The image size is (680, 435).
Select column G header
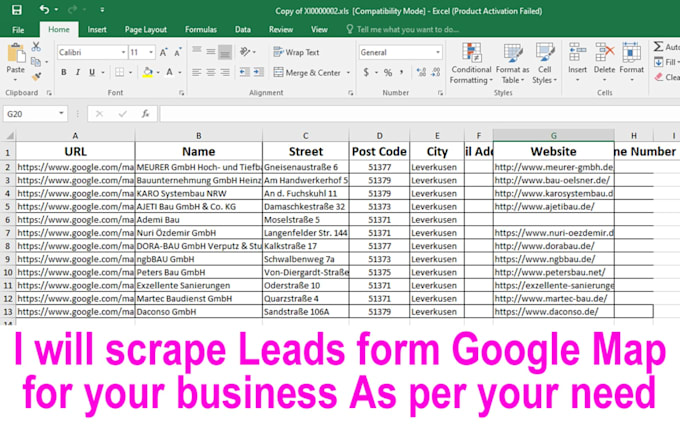click(553, 136)
